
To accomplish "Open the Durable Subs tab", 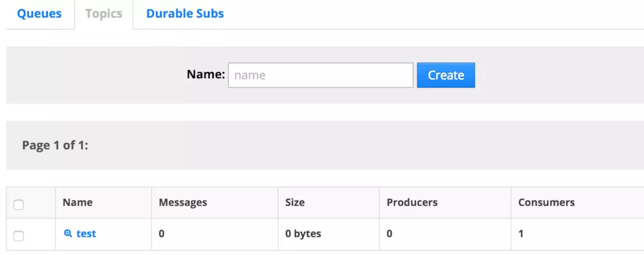I will pyautogui.click(x=185, y=14).
